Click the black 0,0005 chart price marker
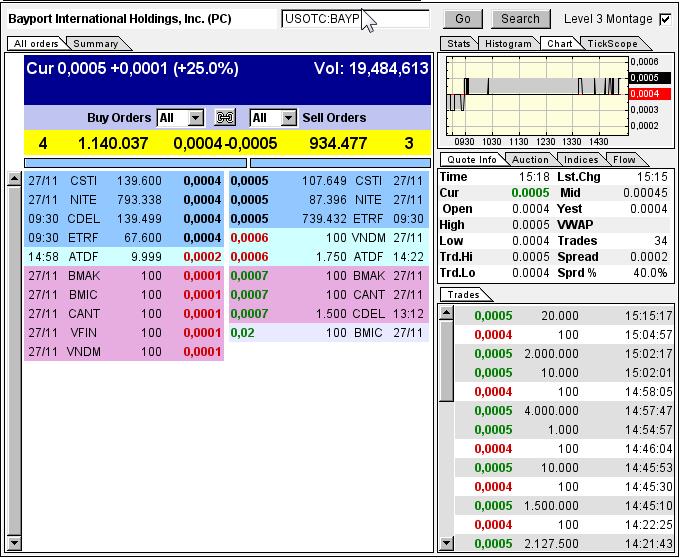 (649, 78)
